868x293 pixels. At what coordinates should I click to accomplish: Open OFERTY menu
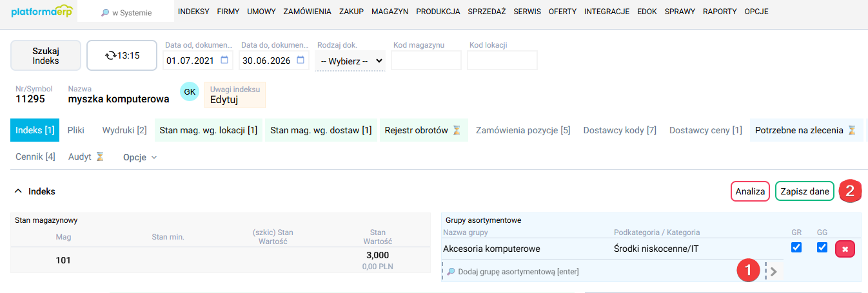(x=563, y=12)
